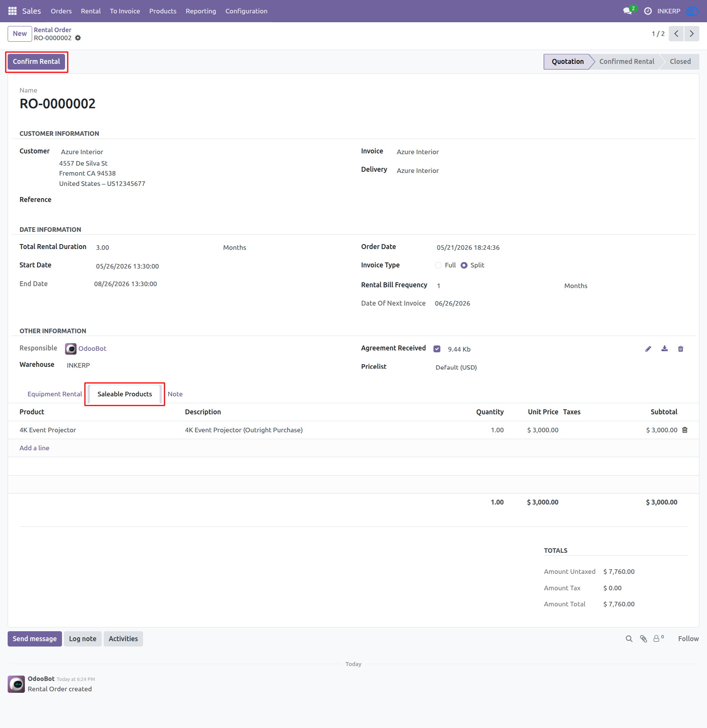Click the Send message button
The width and height of the screenshot is (707, 728).
[x=35, y=639]
